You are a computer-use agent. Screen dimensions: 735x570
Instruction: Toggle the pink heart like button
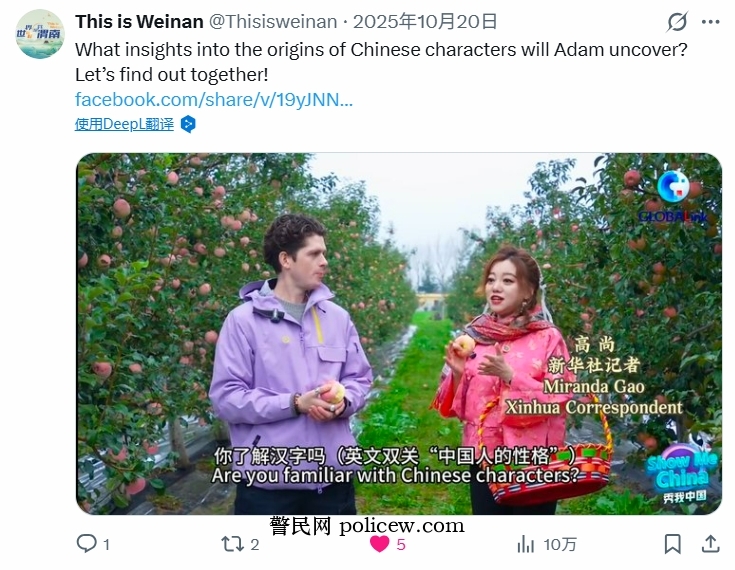tap(379, 544)
